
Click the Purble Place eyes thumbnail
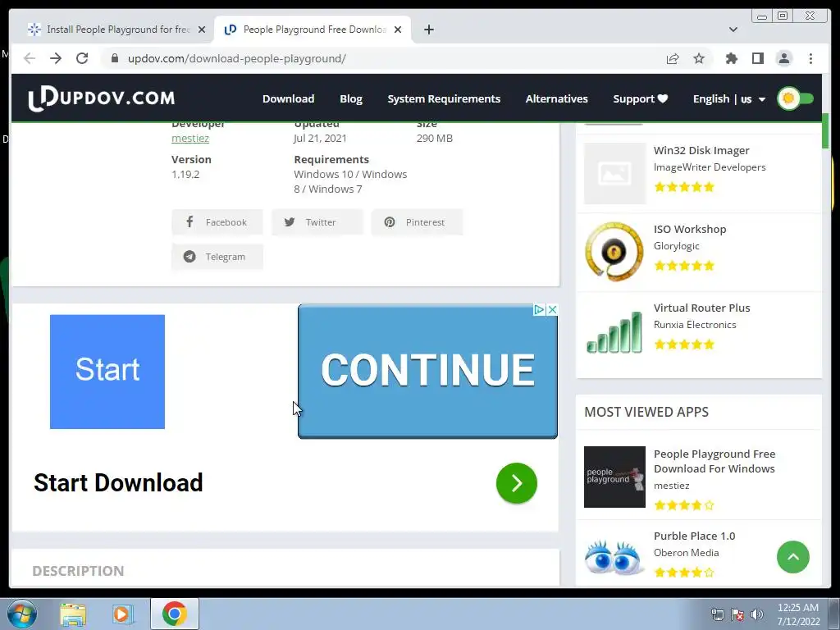pyautogui.click(x=614, y=557)
